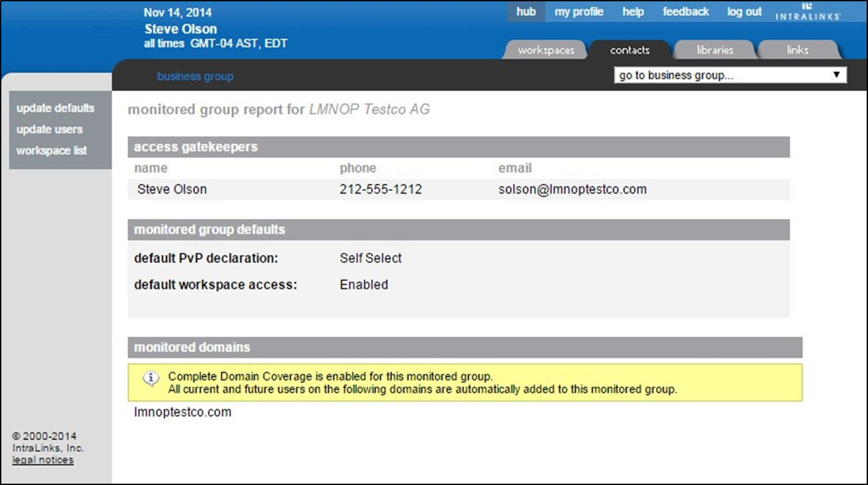Open the feedback link

(x=686, y=12)
